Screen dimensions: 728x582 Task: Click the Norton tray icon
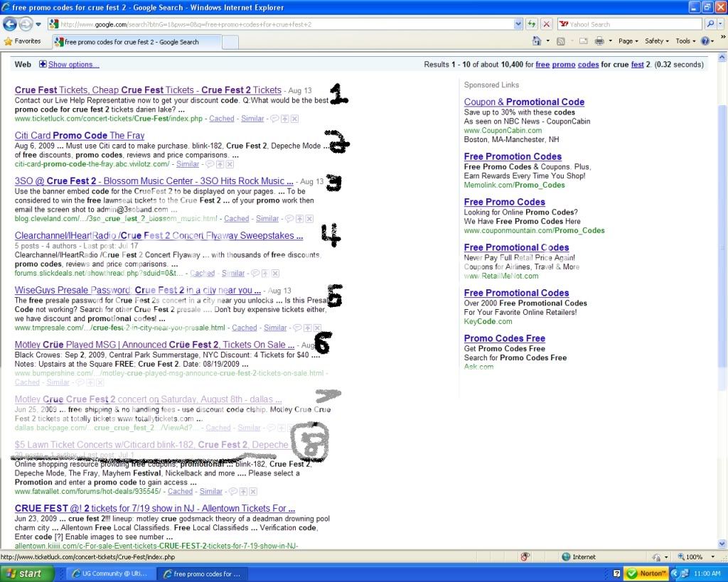click(x=645, y=573)
